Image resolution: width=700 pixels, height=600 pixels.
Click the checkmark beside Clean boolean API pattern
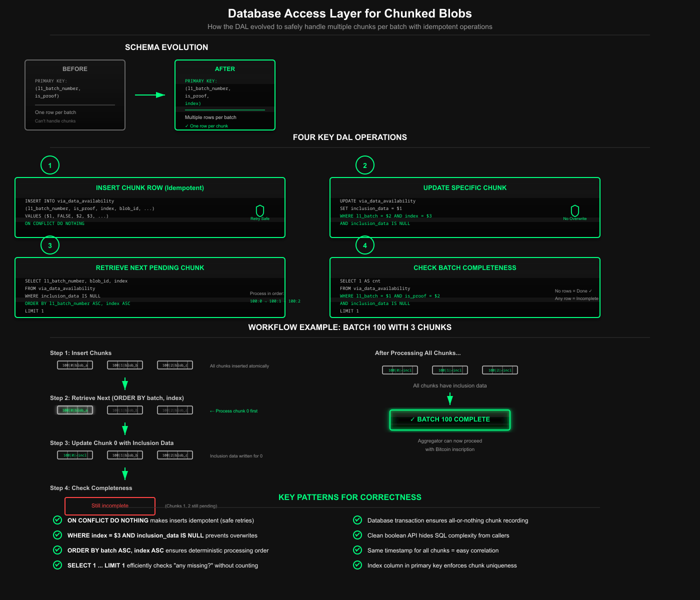pos(357,535)
